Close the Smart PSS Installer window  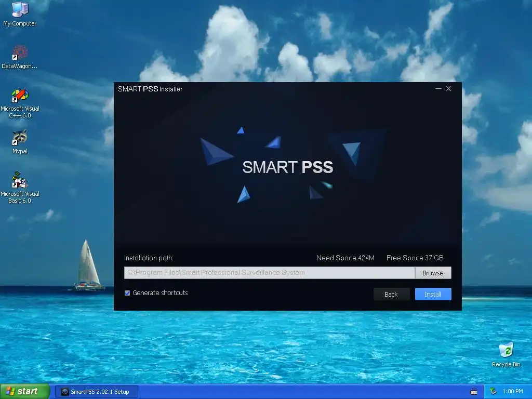448,88
